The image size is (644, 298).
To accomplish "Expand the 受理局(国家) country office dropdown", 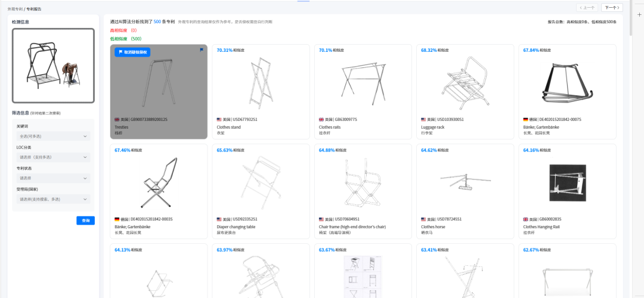I will [54, 199].
